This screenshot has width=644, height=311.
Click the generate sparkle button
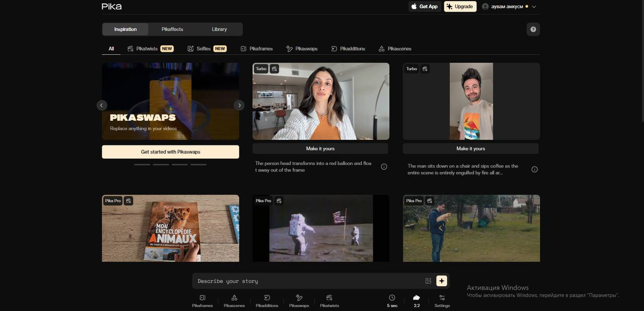(x=442, y=281)
